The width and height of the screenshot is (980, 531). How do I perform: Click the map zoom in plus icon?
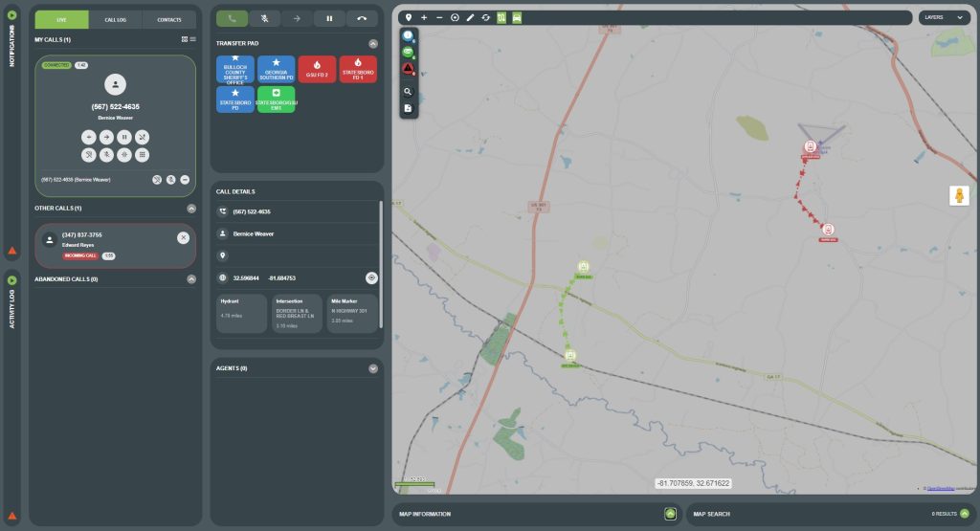pyautogui.click(x=424, y=17)
